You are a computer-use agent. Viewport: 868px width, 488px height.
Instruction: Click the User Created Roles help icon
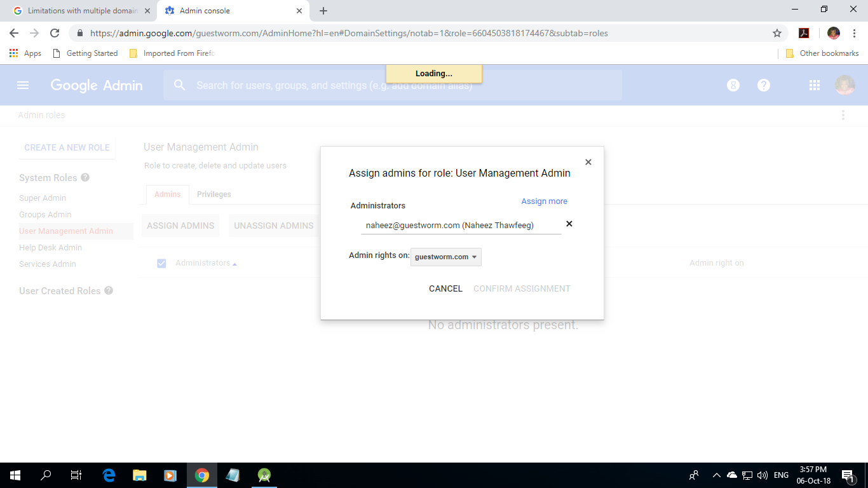(x=109, y=290)
